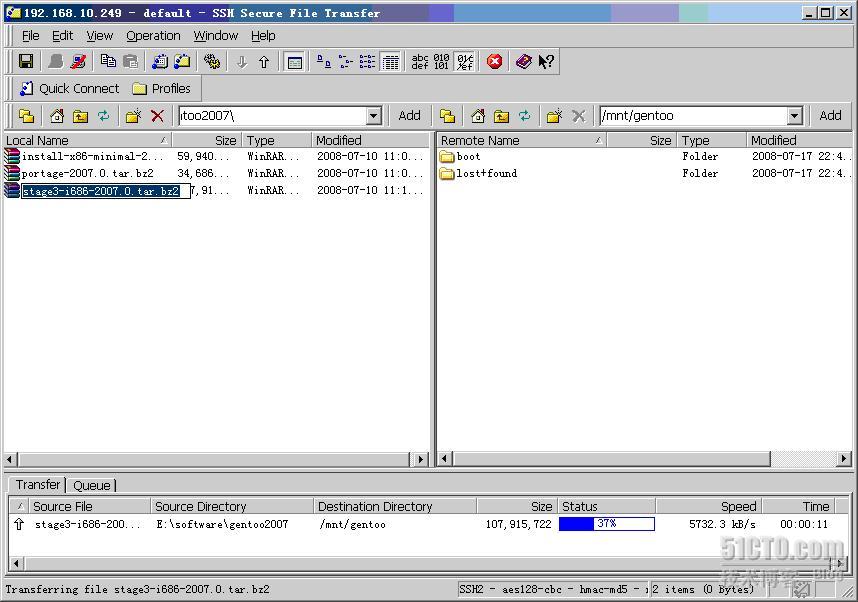Click the Save settings floppy icon
Viewport: 858px width, 602px height.
pyautogui.click(x=26, y=61)
